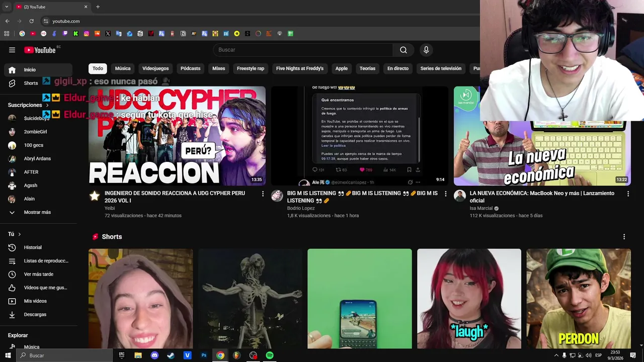Open the browser apps grid icon
The height and width of the screenshot is (362, 644).
pos(7,34)
